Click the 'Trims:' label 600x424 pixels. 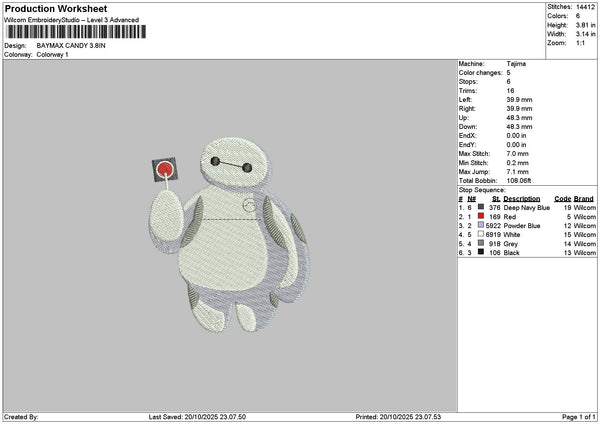(x=468, y=91)
